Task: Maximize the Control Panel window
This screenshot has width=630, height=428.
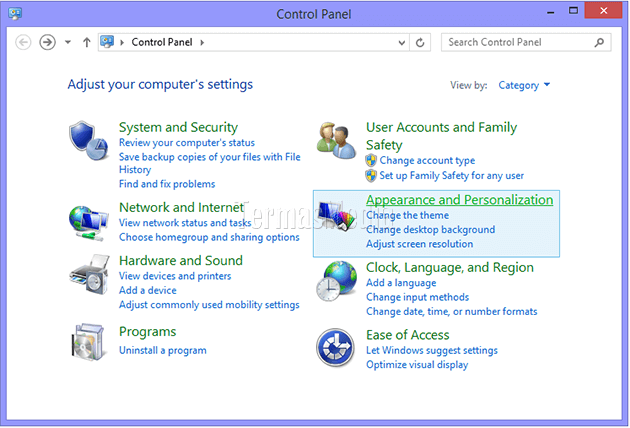Action: [x=573, y=11]
